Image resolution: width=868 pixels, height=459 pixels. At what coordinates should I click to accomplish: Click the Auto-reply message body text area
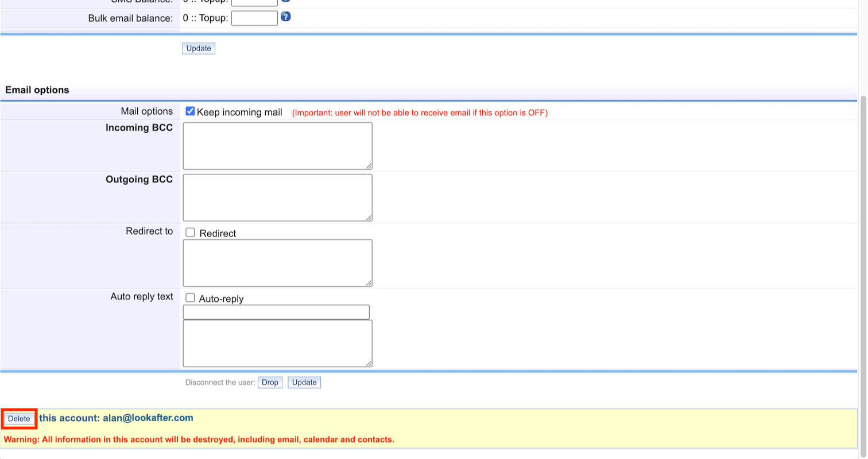coord(277,343)
